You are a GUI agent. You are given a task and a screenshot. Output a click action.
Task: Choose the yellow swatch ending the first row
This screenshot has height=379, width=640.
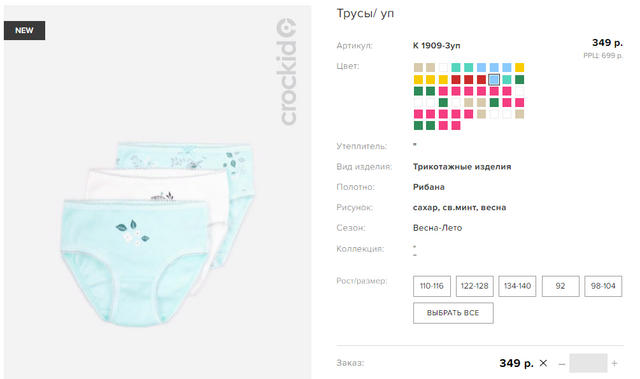(x=519, y=67)
